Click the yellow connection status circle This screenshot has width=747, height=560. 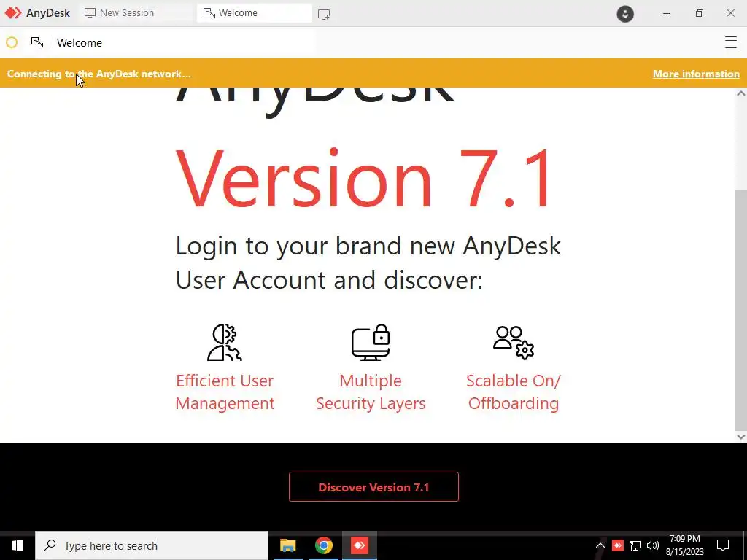tap(12, 43)
